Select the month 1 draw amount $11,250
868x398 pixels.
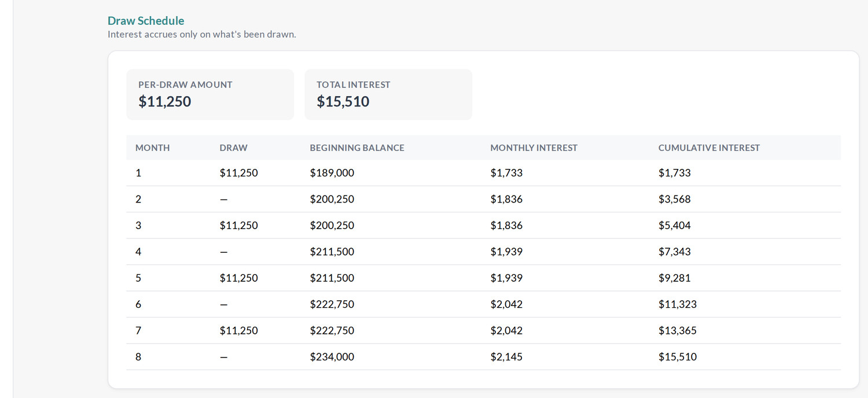(x=239, y=173)
